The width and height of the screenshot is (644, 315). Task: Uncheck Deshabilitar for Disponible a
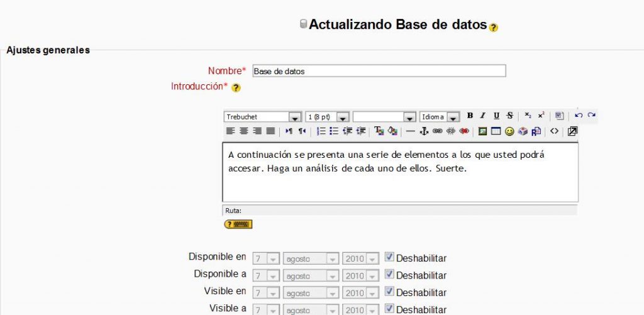[x=389, y=275]
